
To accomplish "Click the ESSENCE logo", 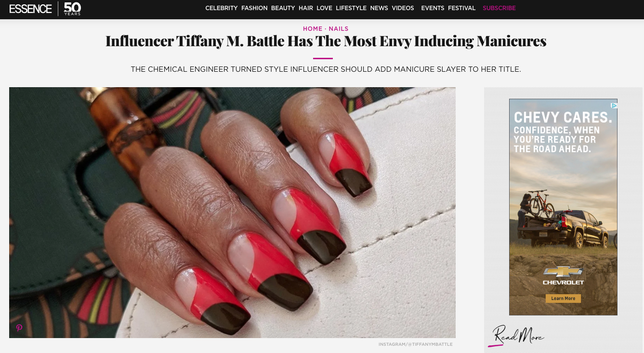I will point(30,9).
